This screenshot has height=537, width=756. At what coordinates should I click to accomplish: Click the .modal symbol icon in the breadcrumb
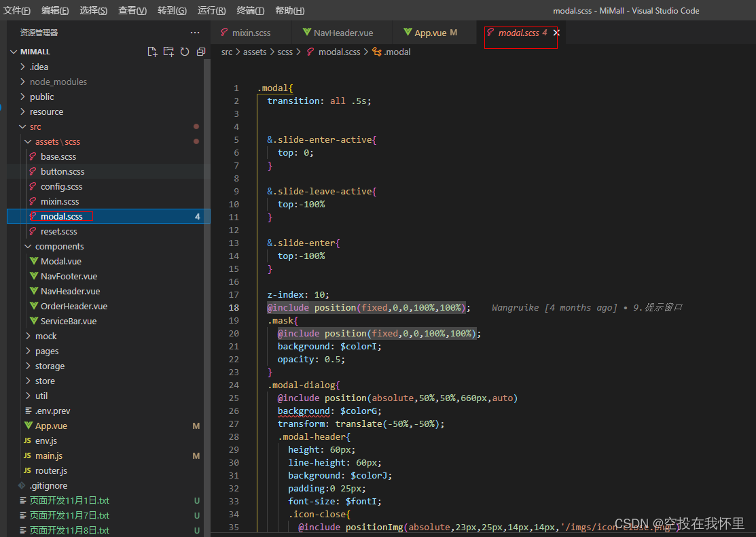(x=378, y=52)
